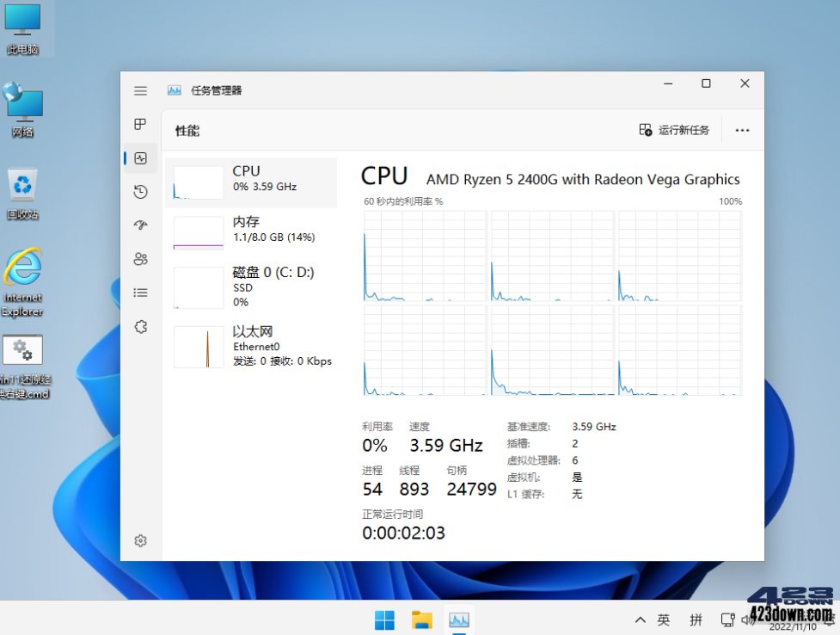Open the three-dot more options menu
Viewport: 840px width, 635px height.
[742, 130]
